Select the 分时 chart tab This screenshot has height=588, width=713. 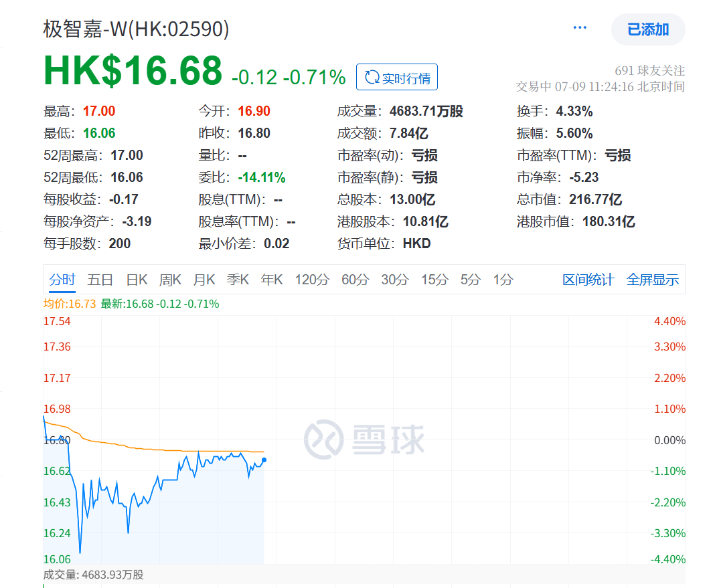[x=62, y=280]
